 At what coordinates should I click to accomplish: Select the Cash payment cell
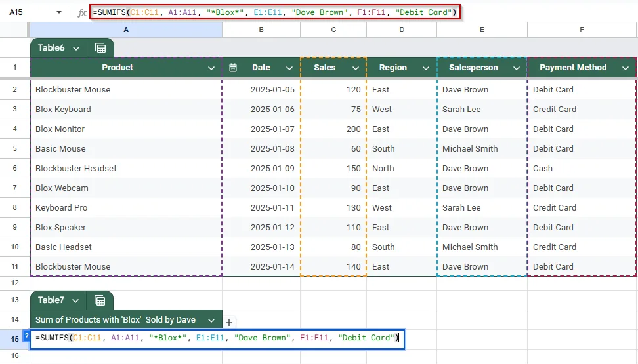click(582, 169)
